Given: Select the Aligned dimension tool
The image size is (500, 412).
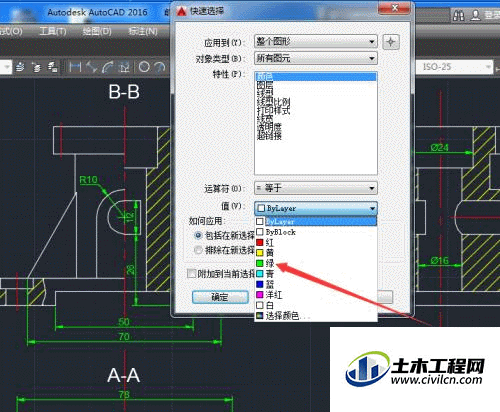Looking at the screenshot, I should tap(91, 67).
